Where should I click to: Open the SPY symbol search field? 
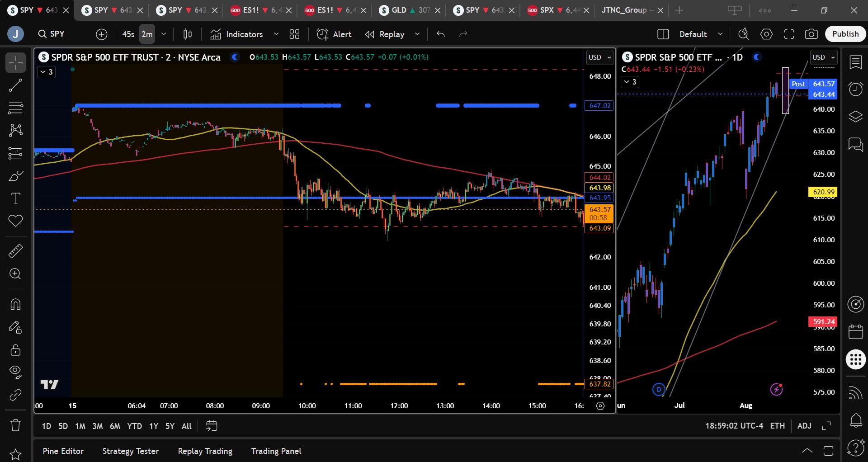[57, 34]
